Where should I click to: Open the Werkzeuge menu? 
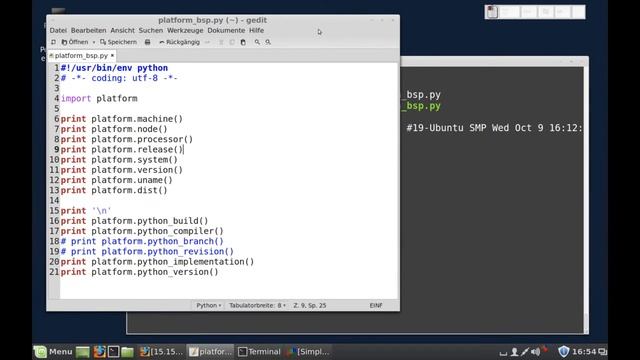coord(185,30)
